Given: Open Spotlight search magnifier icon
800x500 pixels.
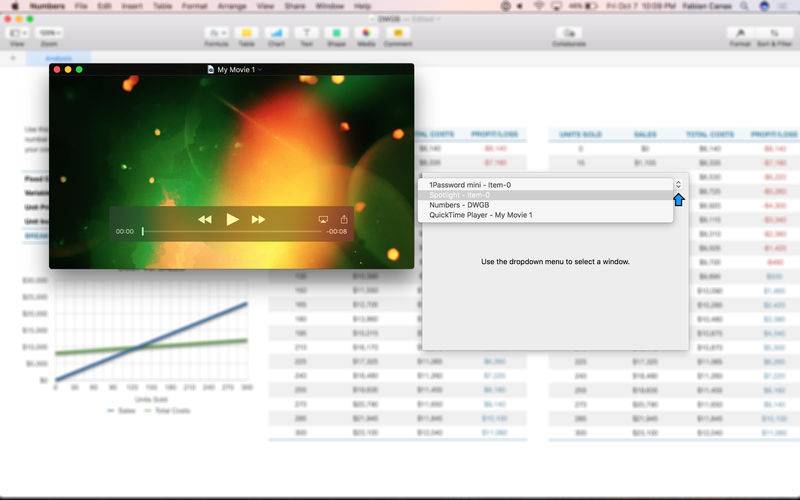Looking at the screenshot, I should (744, 6).
